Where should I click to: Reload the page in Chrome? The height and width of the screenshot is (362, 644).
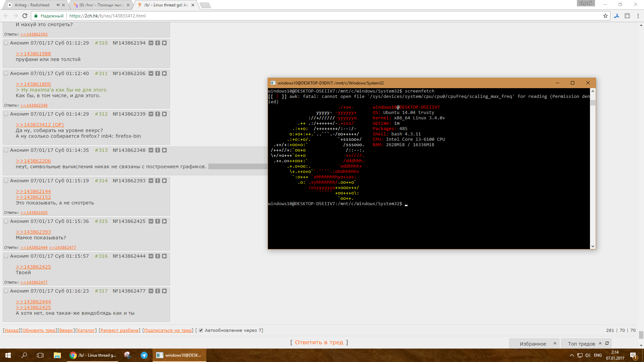pos(25,16)
